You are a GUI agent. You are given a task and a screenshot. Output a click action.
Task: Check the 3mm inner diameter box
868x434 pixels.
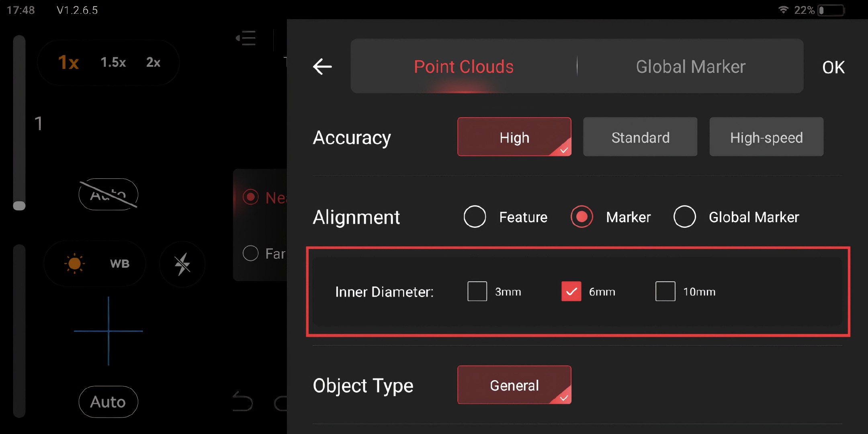point(477,291)
